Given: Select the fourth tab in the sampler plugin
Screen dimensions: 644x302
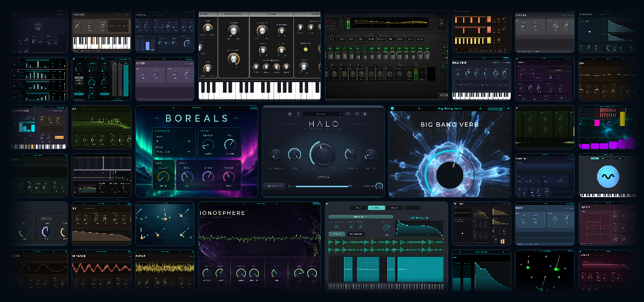Looking at the screenshot, I should (412, 208).
